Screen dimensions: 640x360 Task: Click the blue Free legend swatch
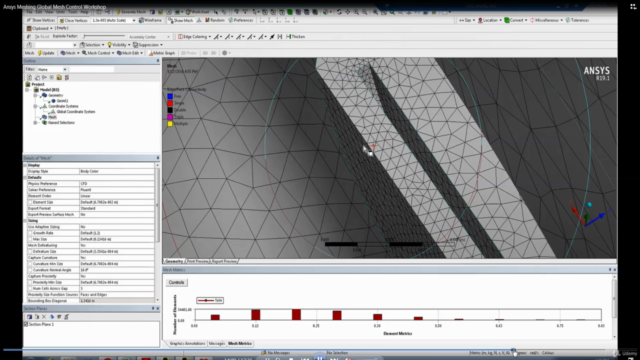170,96
